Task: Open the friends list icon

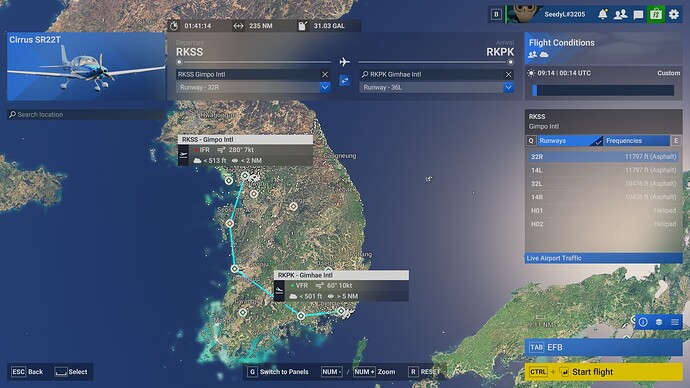Action: click(620, 14)
